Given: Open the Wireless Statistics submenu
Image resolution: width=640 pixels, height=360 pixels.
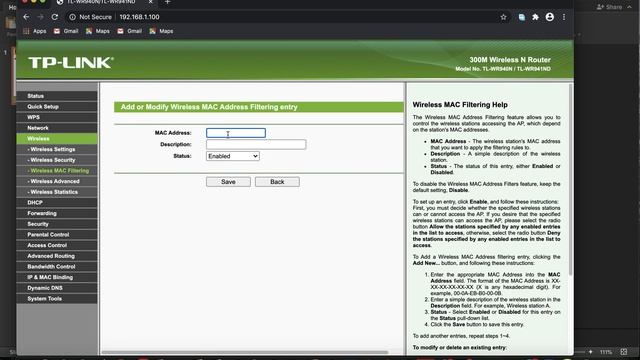Looking at the screenshot, I should pos(57,192).
